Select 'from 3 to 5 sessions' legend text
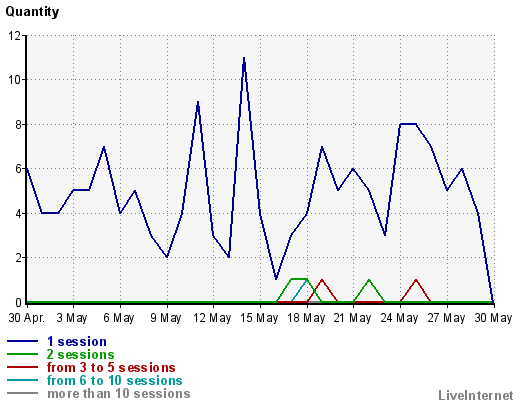Viewport: 520px width, 405px height. pos(111,367)
